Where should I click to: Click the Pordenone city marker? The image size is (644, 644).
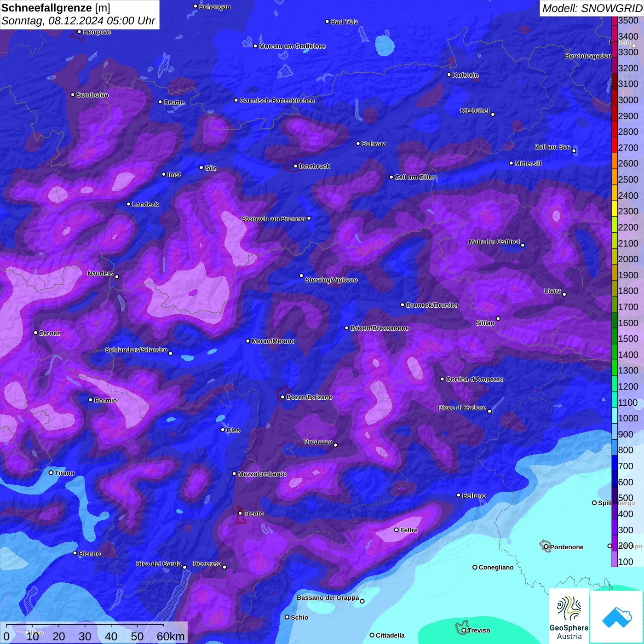tap(546, 547)
